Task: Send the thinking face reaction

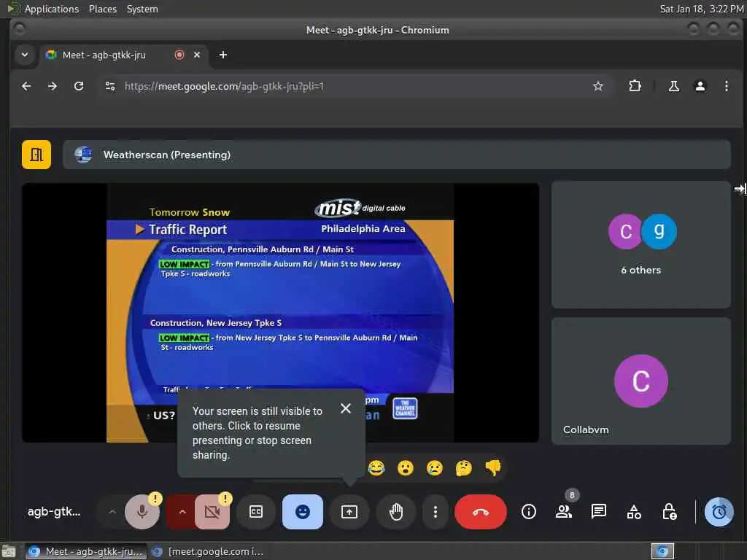Action: [x=463, y=468]
